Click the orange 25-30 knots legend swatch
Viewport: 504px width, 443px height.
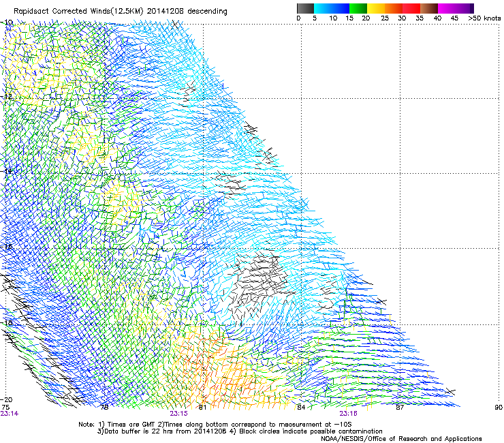tap(394, 8)
